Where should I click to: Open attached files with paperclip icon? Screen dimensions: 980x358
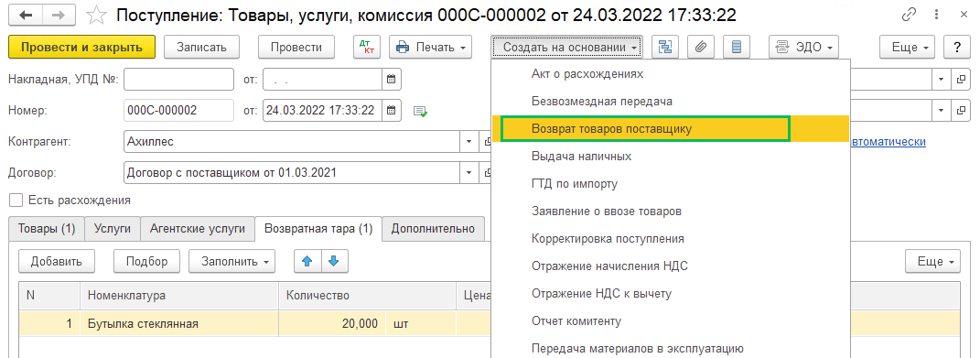point(701,47)
